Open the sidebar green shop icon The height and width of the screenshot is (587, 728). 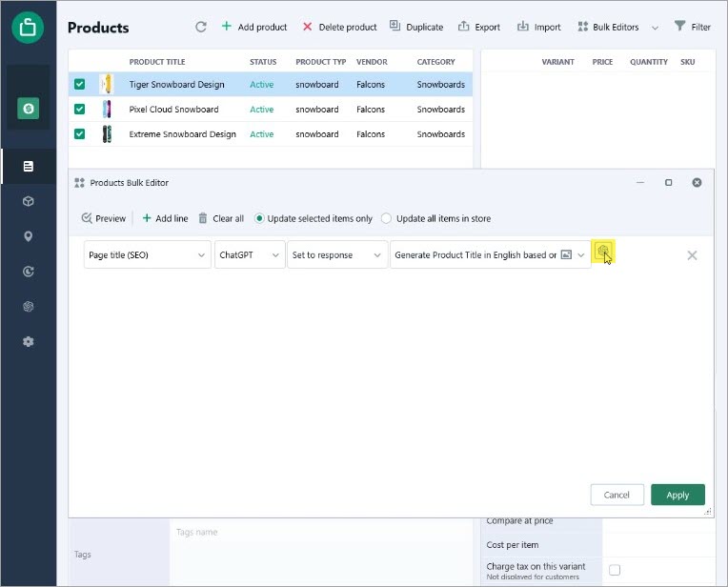29,109
